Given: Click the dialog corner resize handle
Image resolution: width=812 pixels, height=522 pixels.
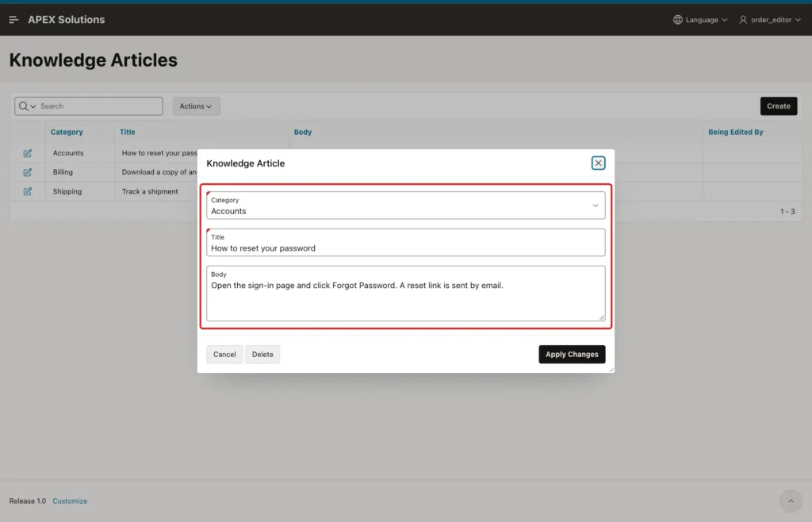Looking at the screenshot, I should [611, 369].
